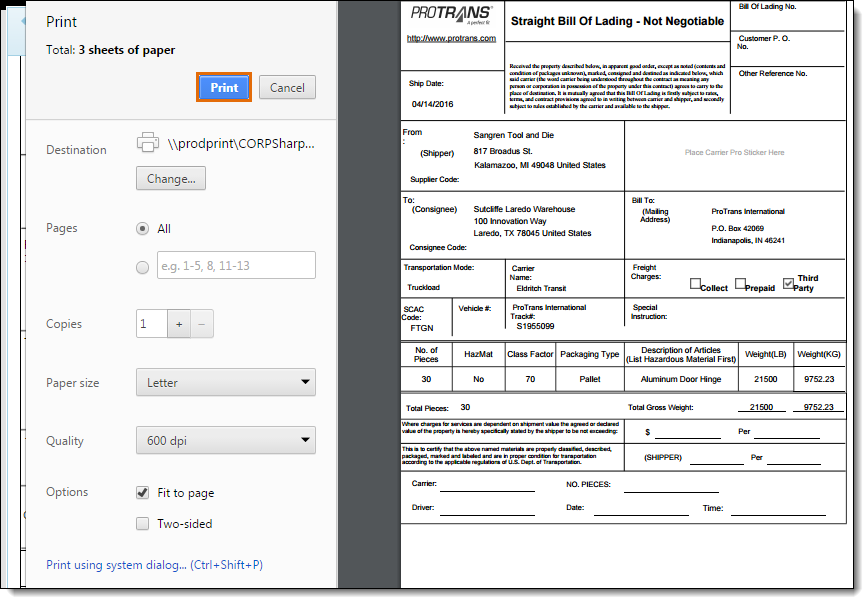This screenshot has height=600, width=864.
Task: Click the blue Print button
Action: (224, 87)
